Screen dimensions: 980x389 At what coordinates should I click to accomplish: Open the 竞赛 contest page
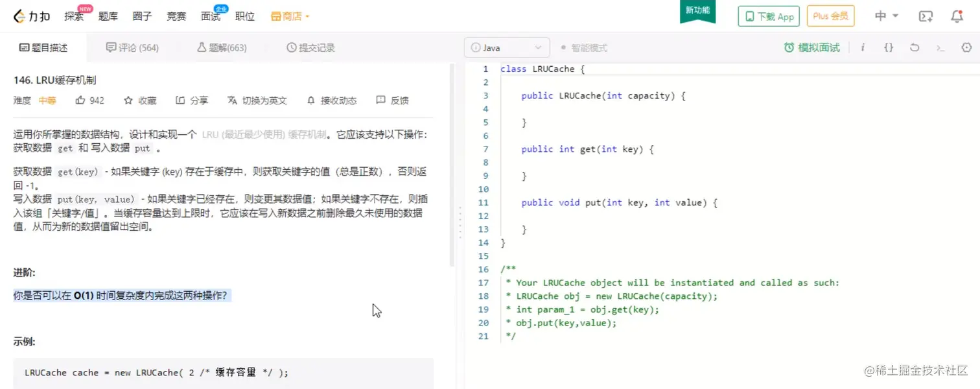[176, 16]
